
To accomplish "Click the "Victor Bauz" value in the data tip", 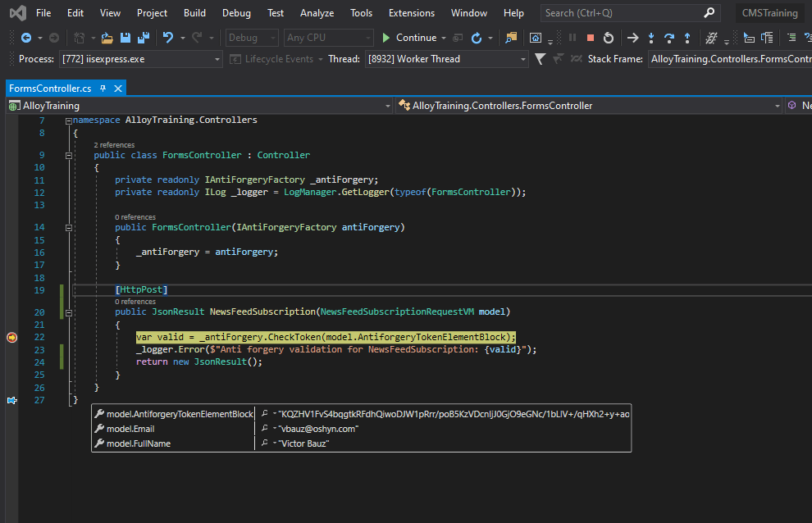I will tap(303, 443).
